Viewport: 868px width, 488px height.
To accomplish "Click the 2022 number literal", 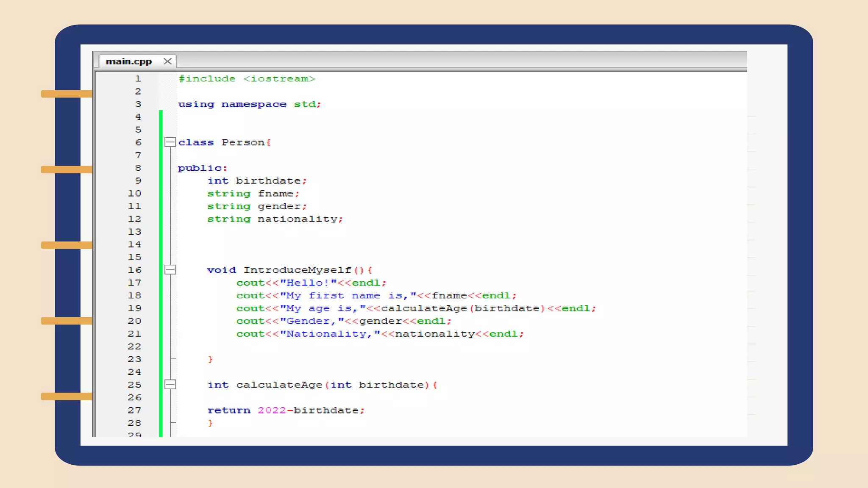I will (x=272, y=410).
